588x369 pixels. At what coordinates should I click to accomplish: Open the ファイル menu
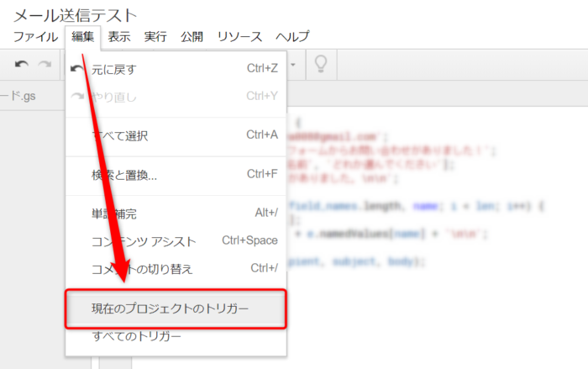35,37
